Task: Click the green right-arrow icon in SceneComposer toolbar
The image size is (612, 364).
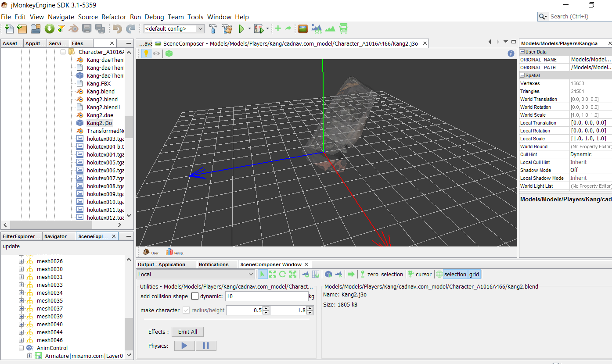Action: [x=351, y=274]
